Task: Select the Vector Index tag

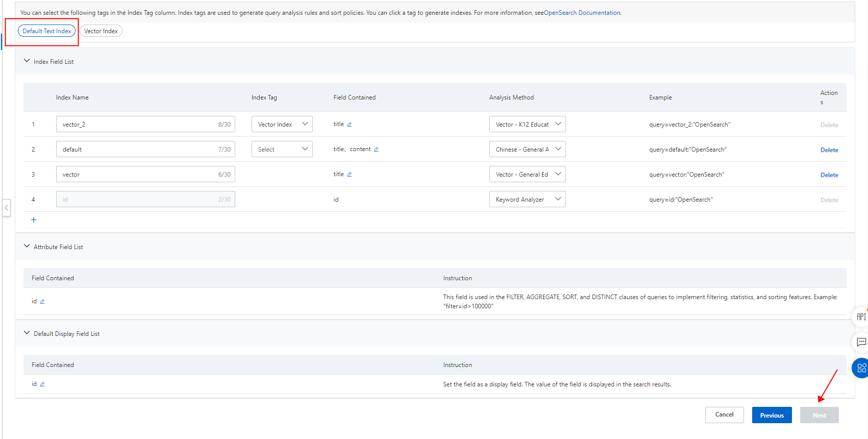Action: [x=101, y=31]
